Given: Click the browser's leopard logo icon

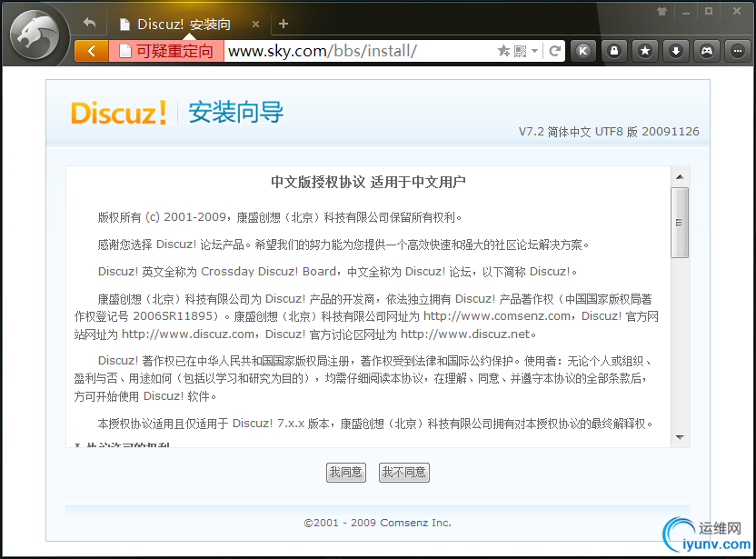Looking at the screenshot, I should pyautogui.click(x=35, y=35).
